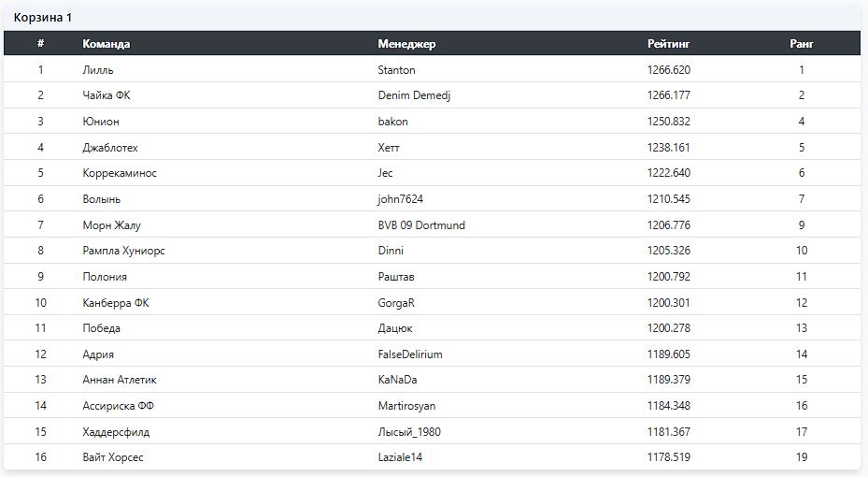Image resolution: width=868 pixels, height=477 pixels.
Task: Open manager Martirosyan profile
Action: [x=406, y=406]
